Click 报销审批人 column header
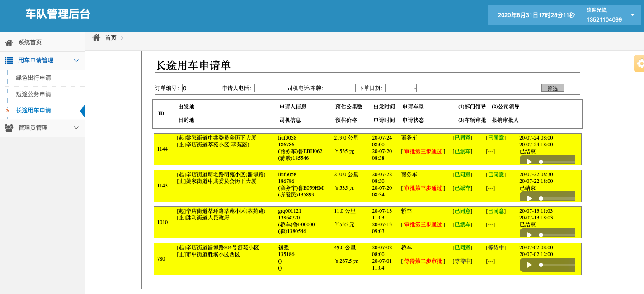 505,121
